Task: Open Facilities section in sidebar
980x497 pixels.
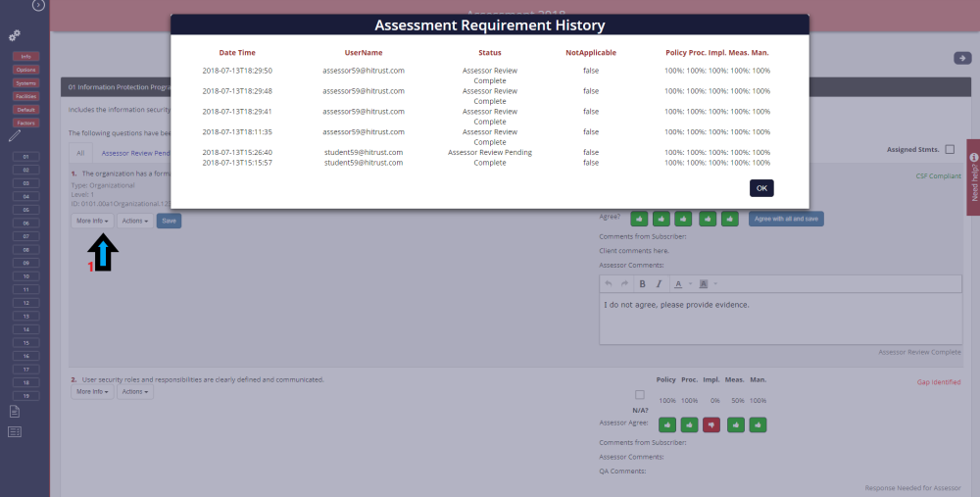Action: (25, 96)
